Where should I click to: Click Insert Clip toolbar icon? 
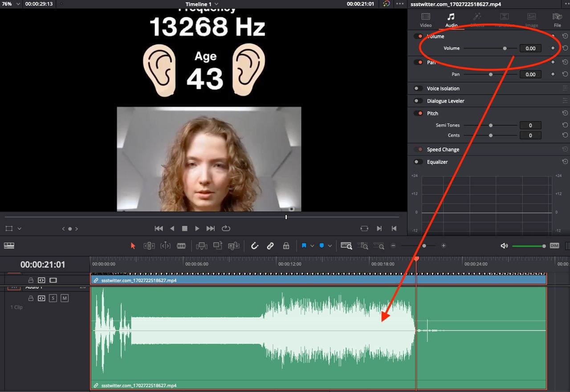tap(202, 246)
